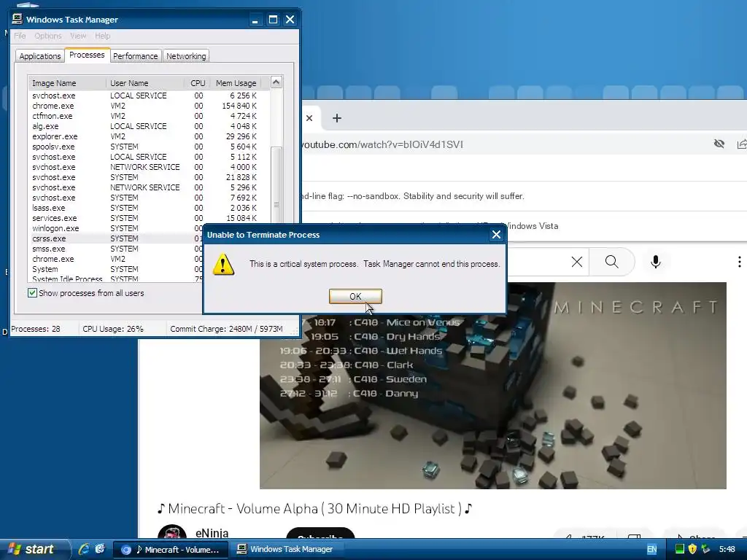This screenshot has height=560, width=747.
Task: Click the Minecraft video player
Action: click(x=493, y=386)
